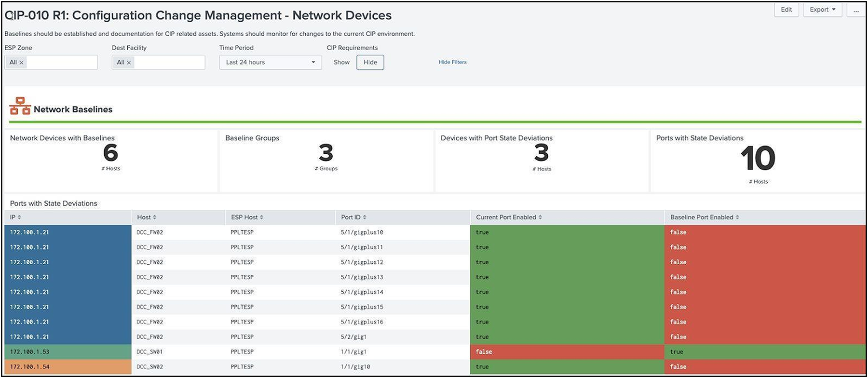Click port ID 1/1/gig1
This screenshot has width=868, height=378.
pos(354,352)
